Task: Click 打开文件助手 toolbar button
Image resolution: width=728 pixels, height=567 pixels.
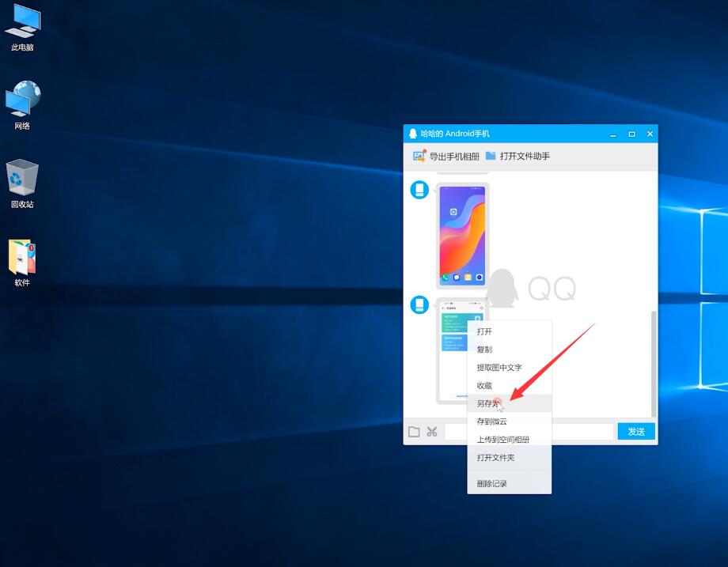Action: [518, 156]
